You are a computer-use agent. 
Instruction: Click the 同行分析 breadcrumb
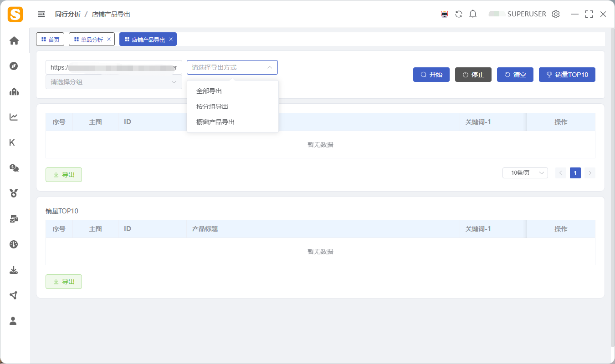(x=68, y=14)
